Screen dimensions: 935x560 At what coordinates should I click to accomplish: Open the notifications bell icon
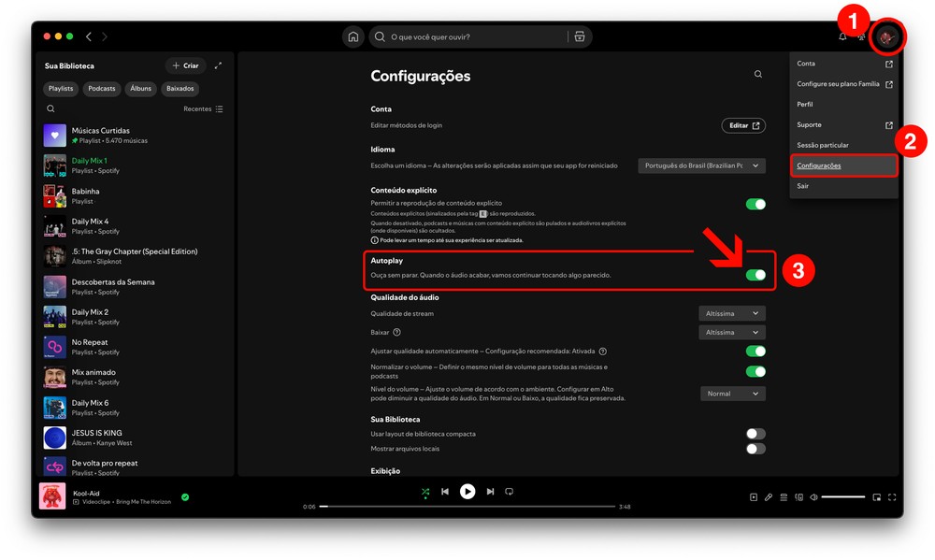coord(842,37)
